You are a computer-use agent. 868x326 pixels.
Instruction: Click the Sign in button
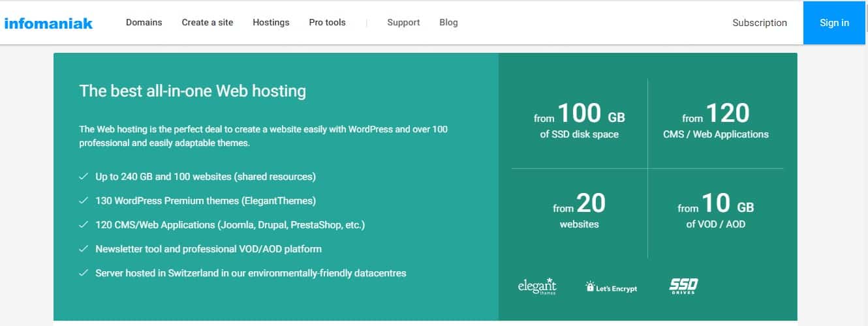pos(835,23)
